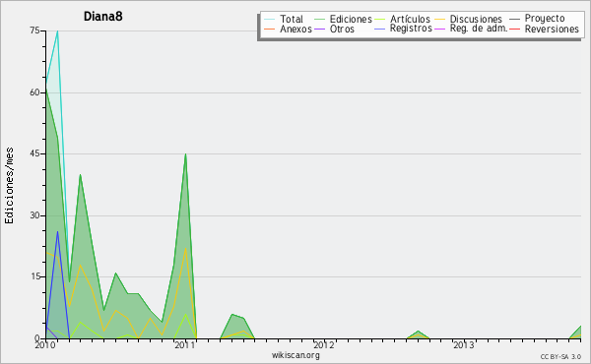Click the x-axis label 2011
Image resolution: width=591 pixels, height=364 pixels.
(185, 344)
